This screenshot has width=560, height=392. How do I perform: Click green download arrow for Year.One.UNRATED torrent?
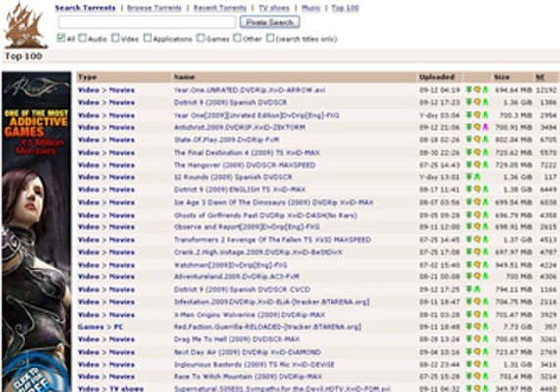(x=469, y=90)
